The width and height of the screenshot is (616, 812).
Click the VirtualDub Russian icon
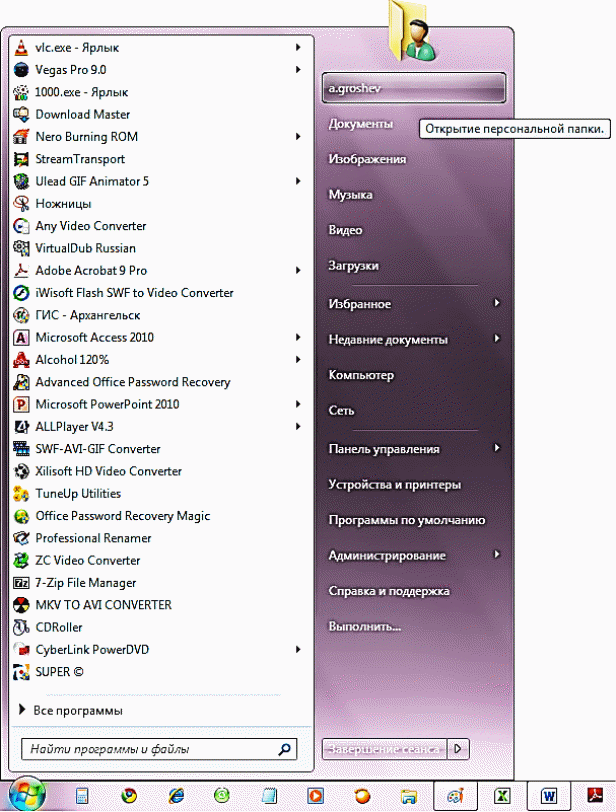(21, 248)
